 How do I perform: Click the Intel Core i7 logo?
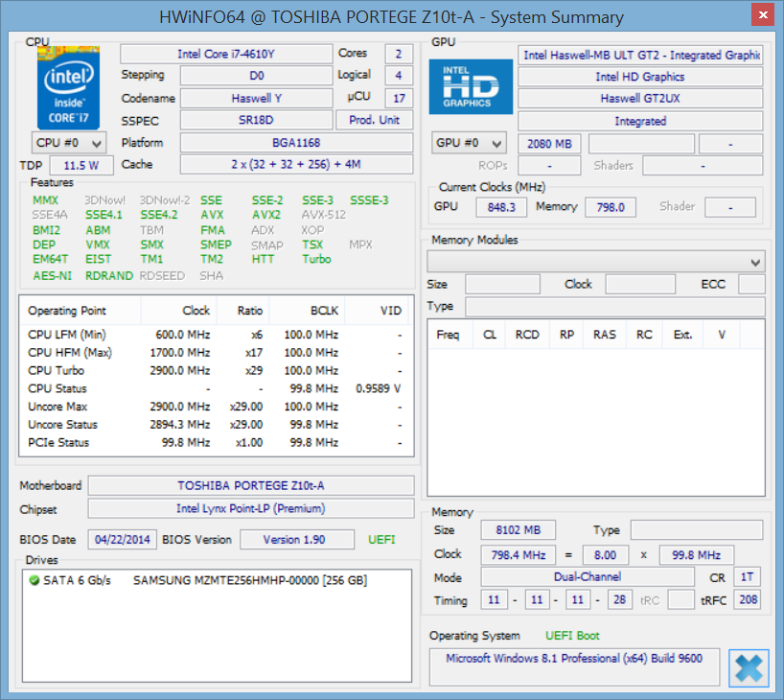[68, 88]
